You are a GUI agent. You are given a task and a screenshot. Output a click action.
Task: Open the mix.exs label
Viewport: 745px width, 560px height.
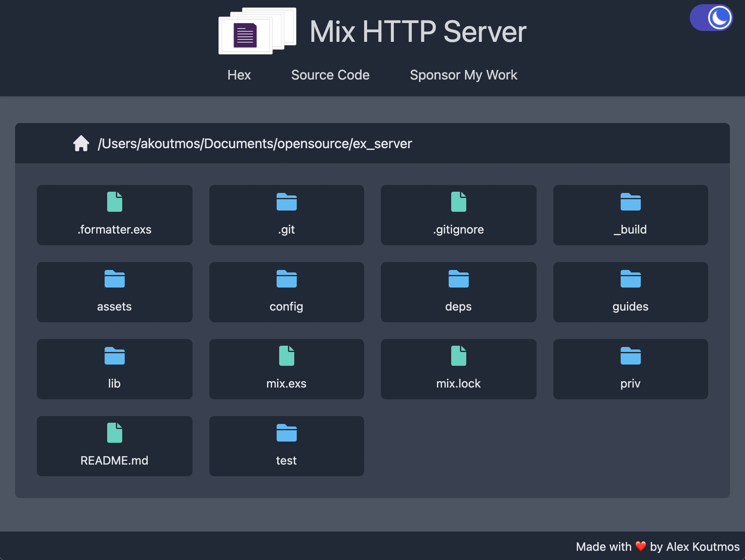pyautogui.click(x=287, y=383)
